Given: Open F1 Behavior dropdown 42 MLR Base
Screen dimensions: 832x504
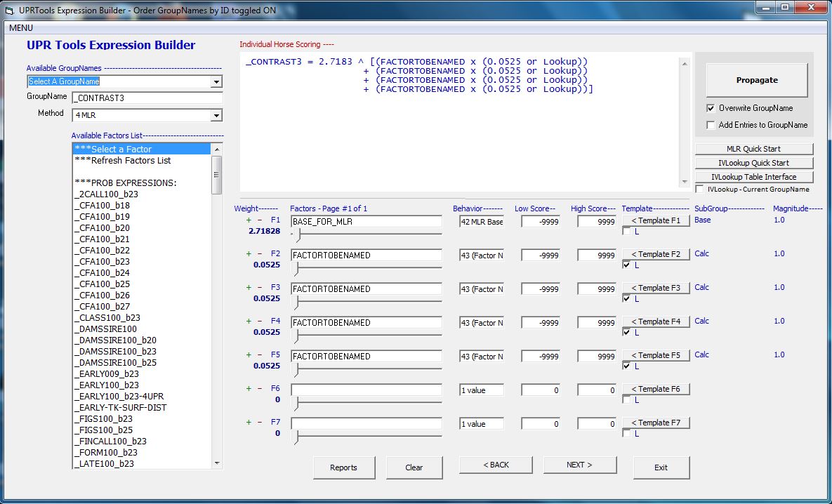Looking at the screenshot, I should [x=482, y=222].
